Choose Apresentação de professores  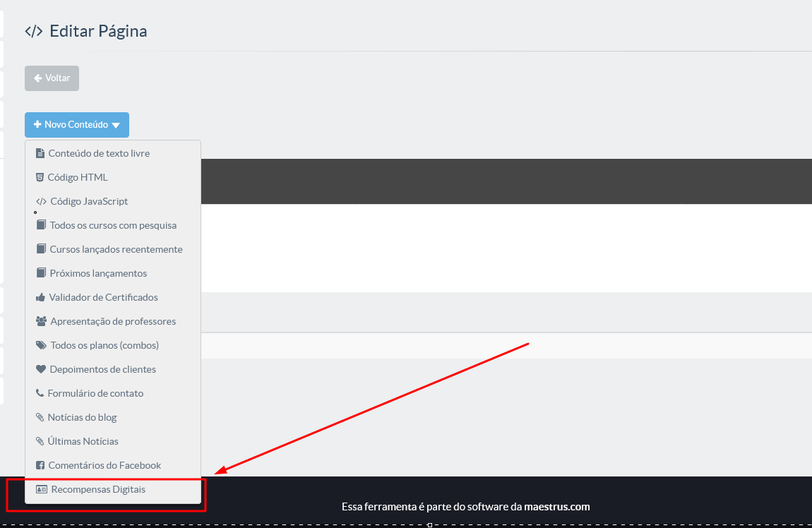pos(113,321)
